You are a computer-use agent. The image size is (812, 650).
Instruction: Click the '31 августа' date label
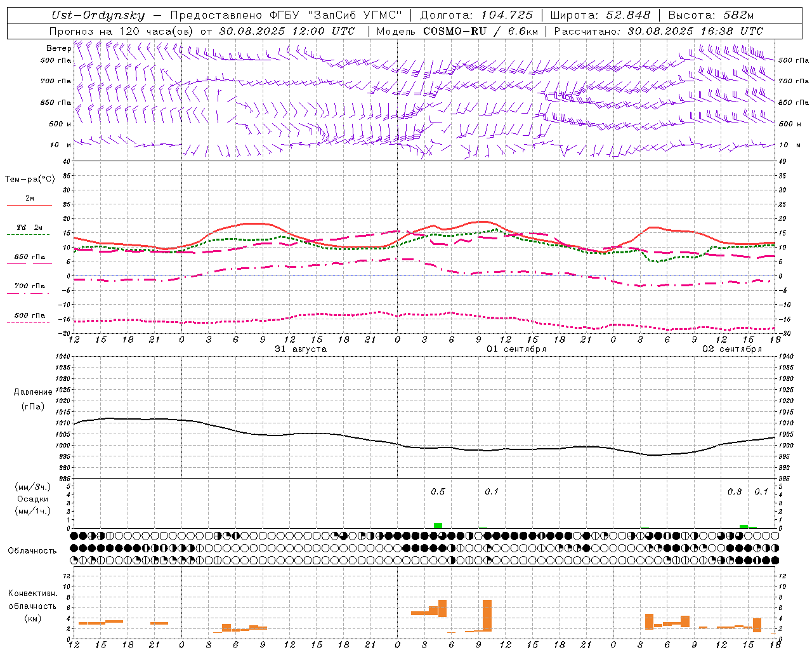(x=301, y=349)
